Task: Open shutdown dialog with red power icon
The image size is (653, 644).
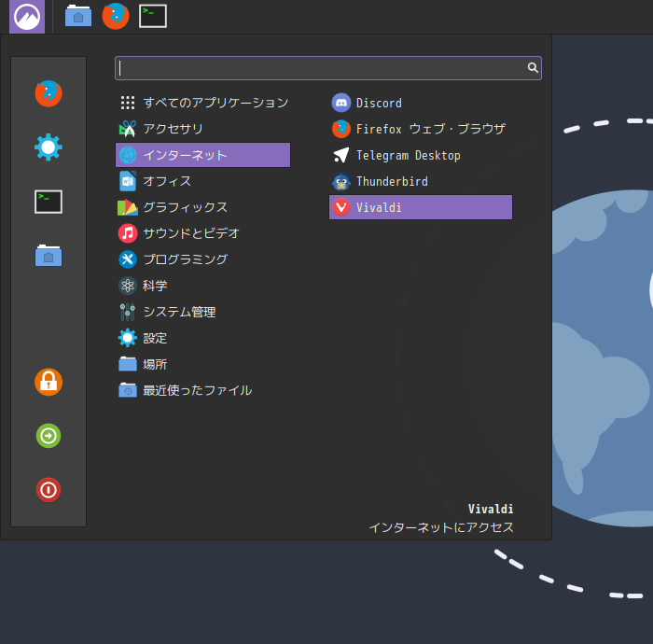Action: tap(49, 490)
